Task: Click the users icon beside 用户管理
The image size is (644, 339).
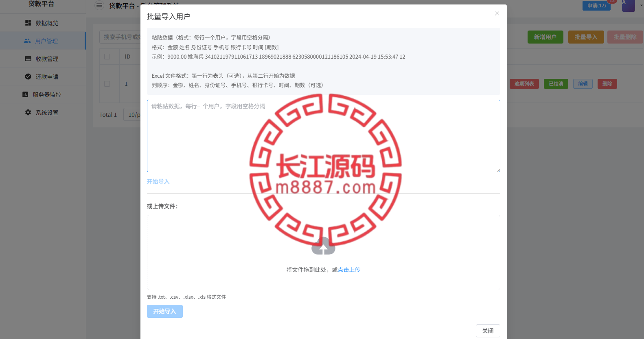Action: coord(27,41)
